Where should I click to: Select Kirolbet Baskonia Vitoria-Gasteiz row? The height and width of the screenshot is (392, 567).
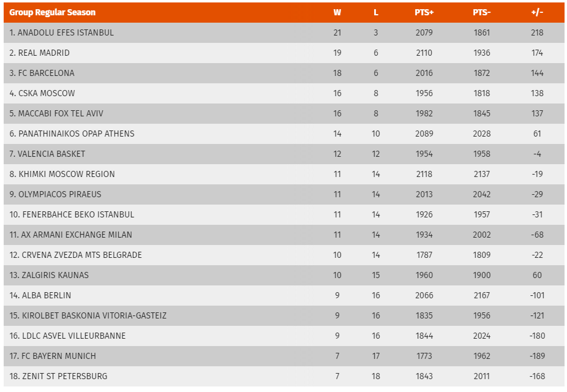[284, 316]
